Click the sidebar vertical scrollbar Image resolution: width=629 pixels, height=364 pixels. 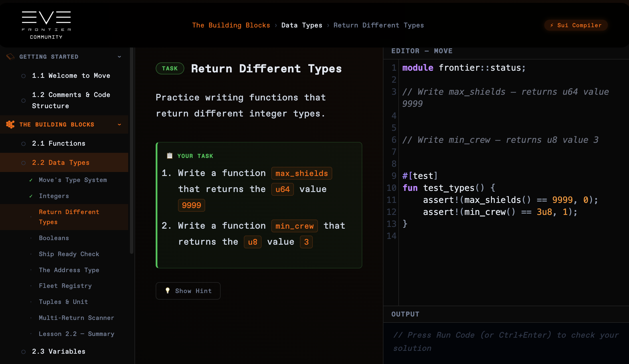[x=132, y=150]
